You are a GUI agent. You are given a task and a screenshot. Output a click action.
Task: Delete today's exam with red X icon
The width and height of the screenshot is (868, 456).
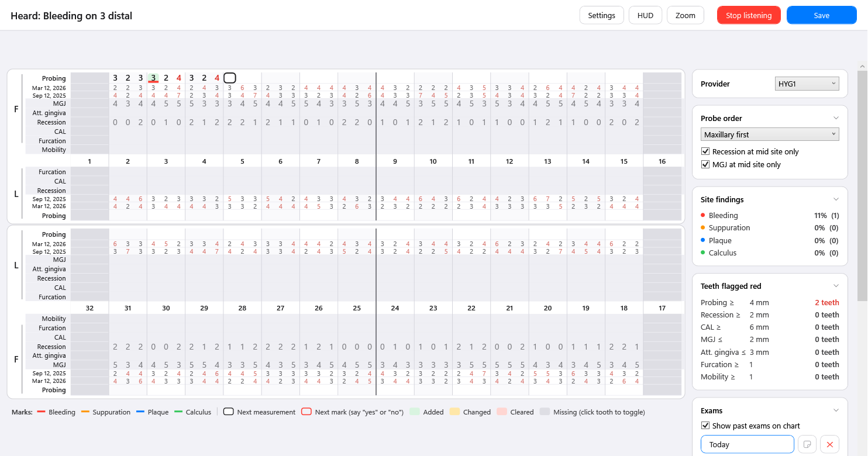829,444
